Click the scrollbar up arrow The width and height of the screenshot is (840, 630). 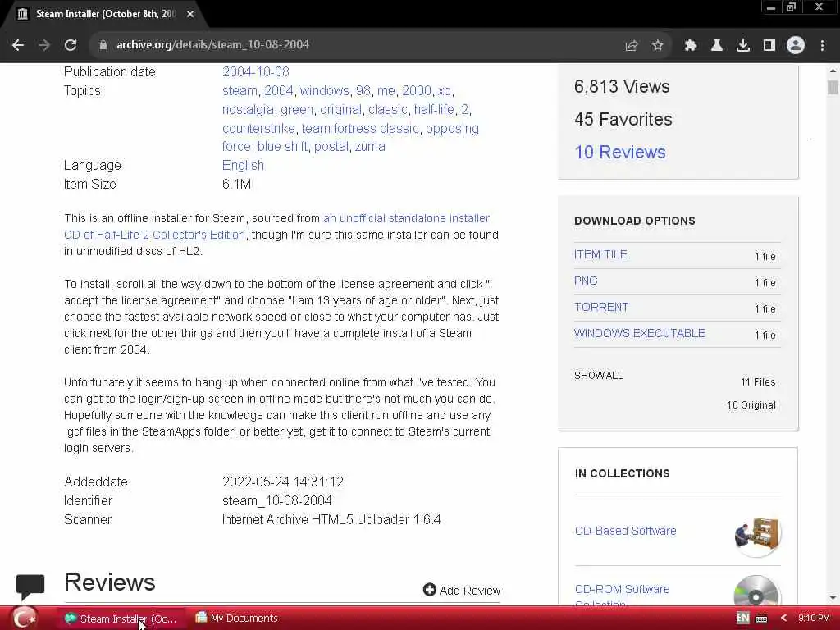click(833, 71)
